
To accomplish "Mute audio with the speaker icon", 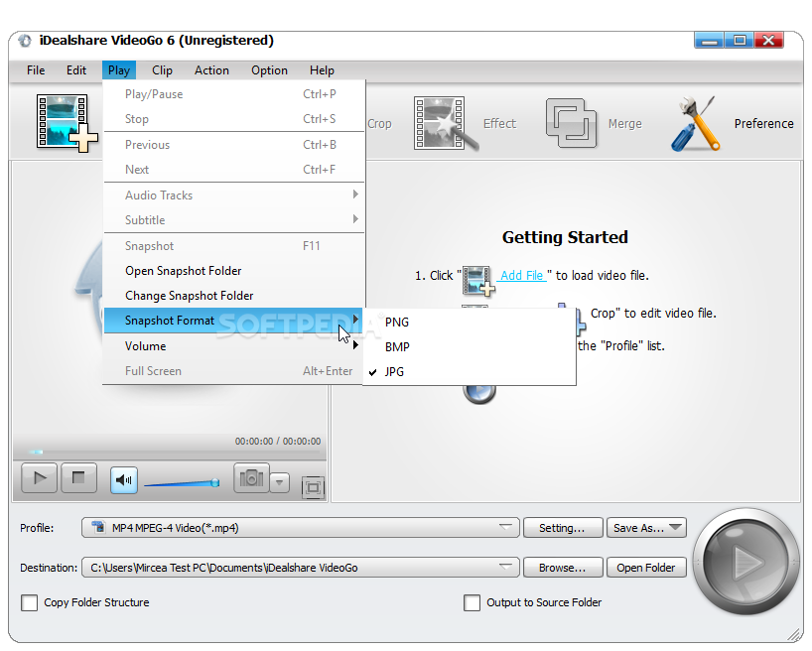I will (124, 480).
